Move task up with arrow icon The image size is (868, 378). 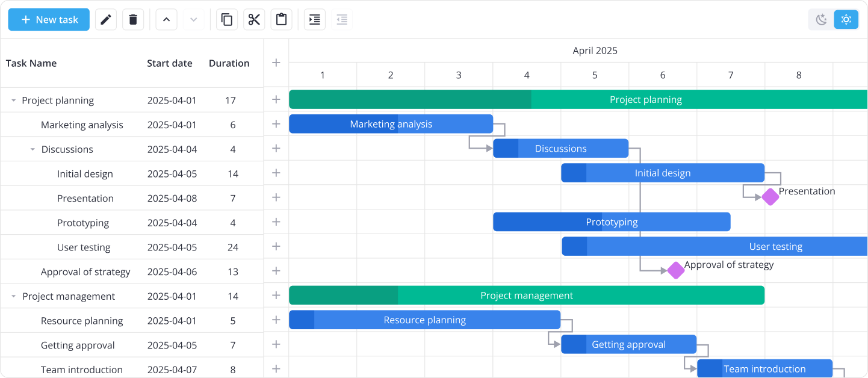[167, 20]
